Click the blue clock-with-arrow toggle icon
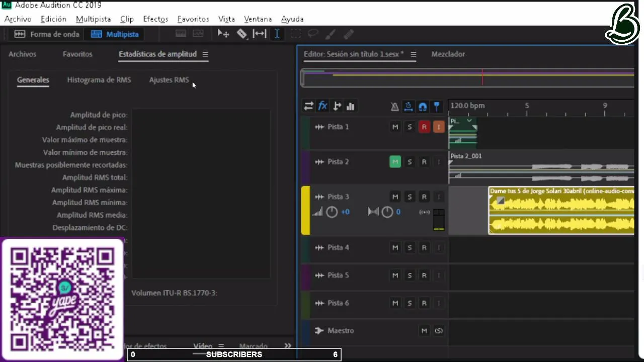The height and width of the screenshot is (362, 644). coord(409,106)
